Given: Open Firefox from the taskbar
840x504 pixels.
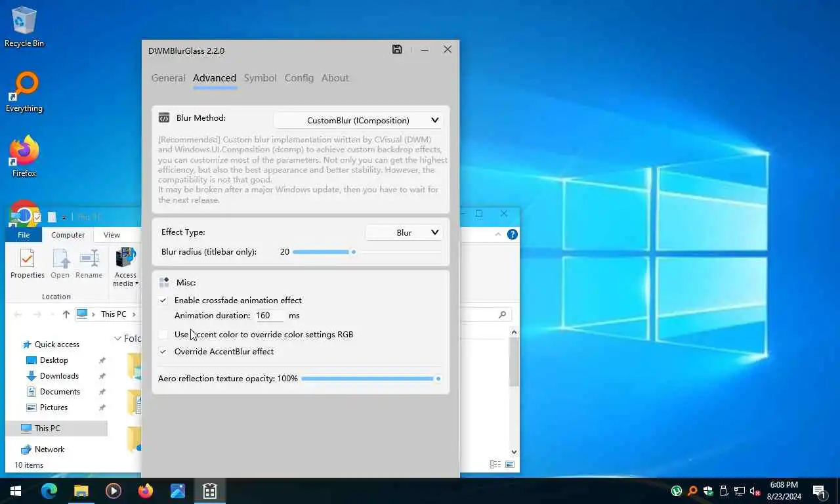Looking at the screenshot, I should click(x=145, y=491).
